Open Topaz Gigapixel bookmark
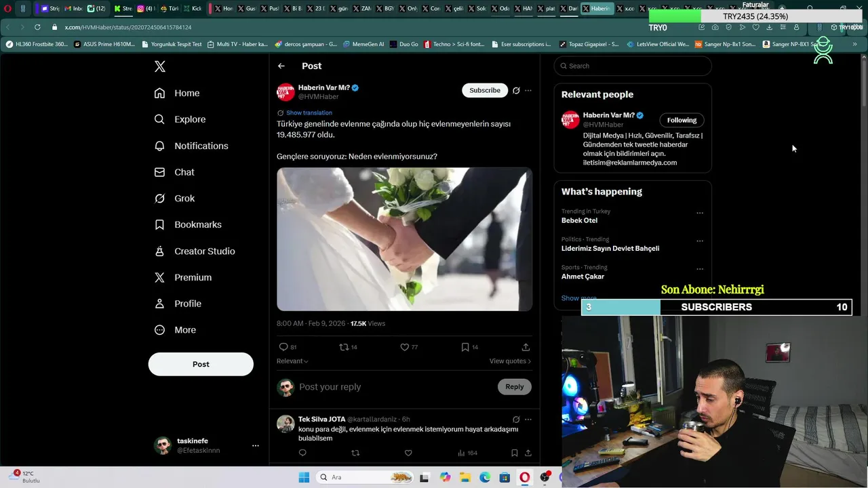 pyautogui.click(x=589, y=44)
